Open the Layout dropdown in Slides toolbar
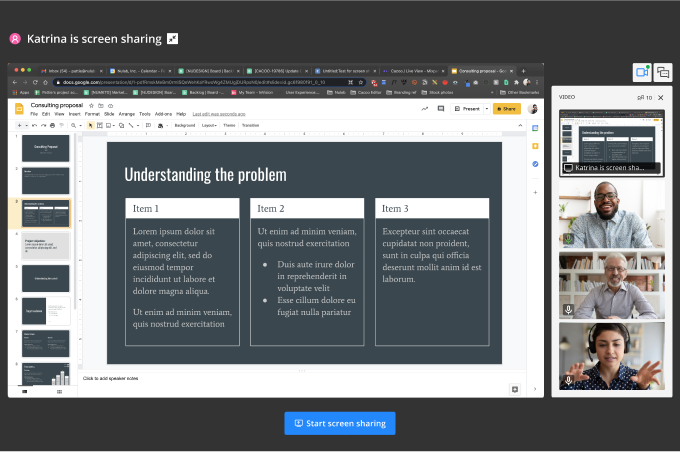Image resolution: width=680 pixels, height=452 pixels. point(209,126)
